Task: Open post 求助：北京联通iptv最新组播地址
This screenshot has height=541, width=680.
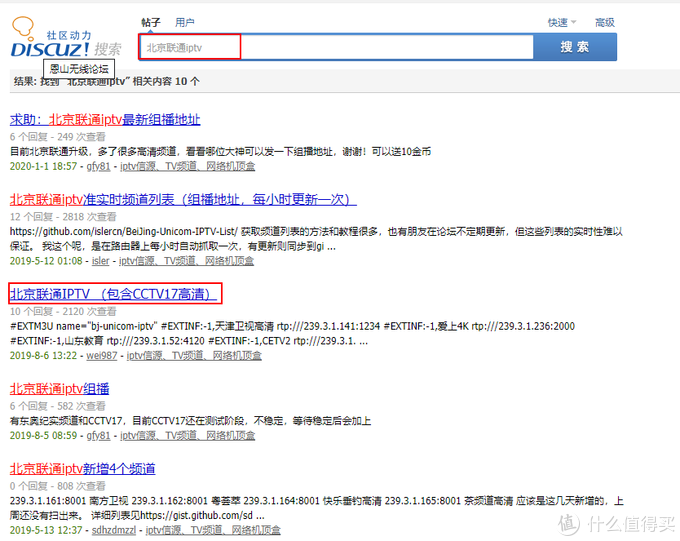Action: tap(105, 119)
